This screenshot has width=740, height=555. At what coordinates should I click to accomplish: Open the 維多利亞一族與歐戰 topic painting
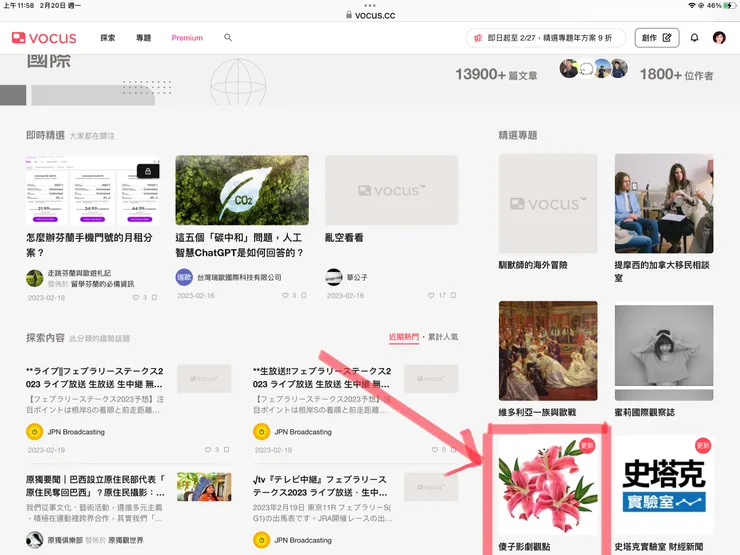pos(548,351)
